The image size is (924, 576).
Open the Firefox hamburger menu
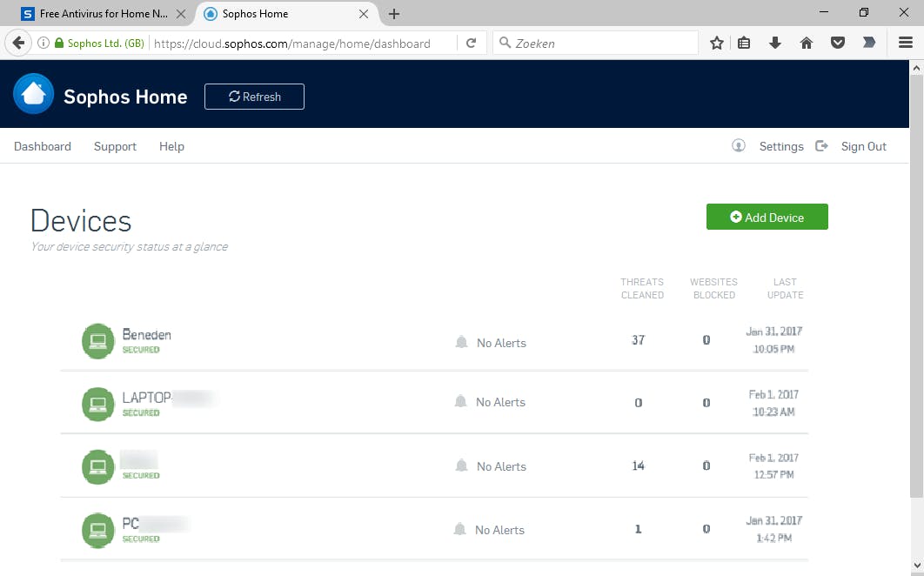pos(906,43)
